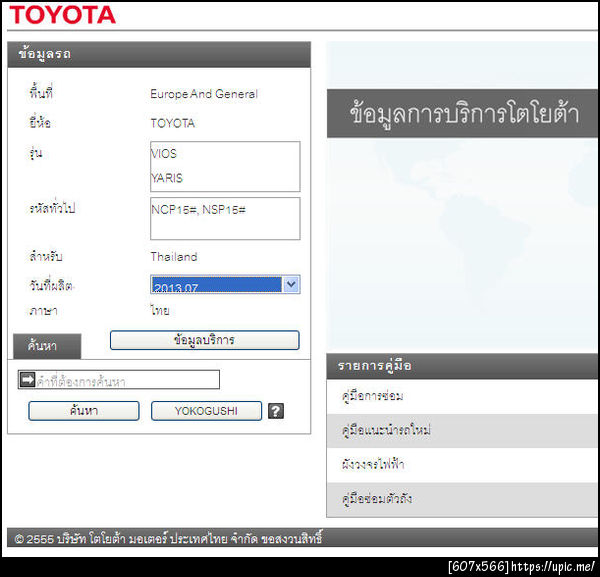Click the ค้นหา search button
Viewport: 600px width, 577px height.
click(x=84, y=411)
